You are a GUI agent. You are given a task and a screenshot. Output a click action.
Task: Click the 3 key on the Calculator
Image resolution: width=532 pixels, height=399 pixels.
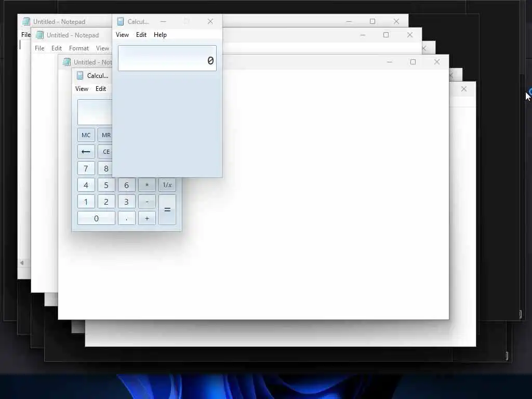[x=127, y=202]
